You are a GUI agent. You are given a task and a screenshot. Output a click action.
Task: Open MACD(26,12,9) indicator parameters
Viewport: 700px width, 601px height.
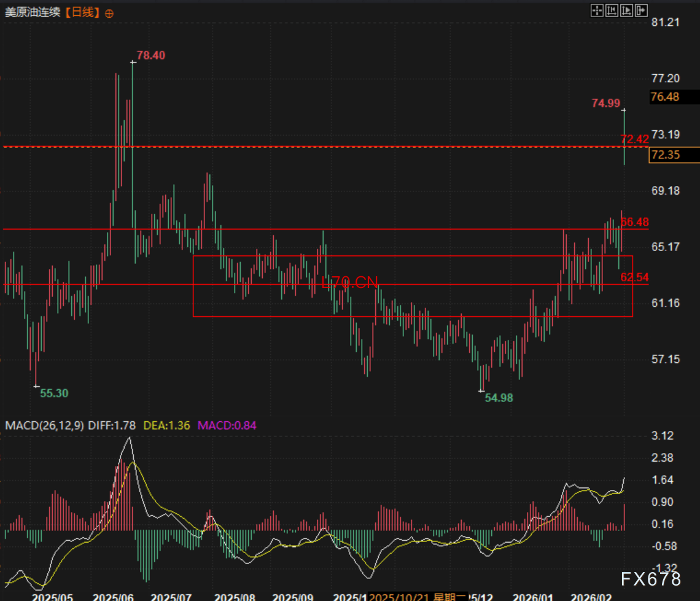pyautogui.click(x=44, y=425)
